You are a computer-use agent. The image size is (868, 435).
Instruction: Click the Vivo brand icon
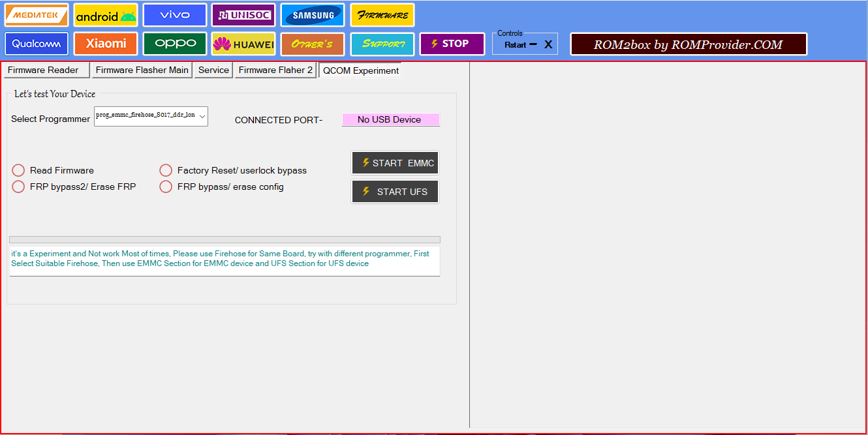(x=174, y=14)
